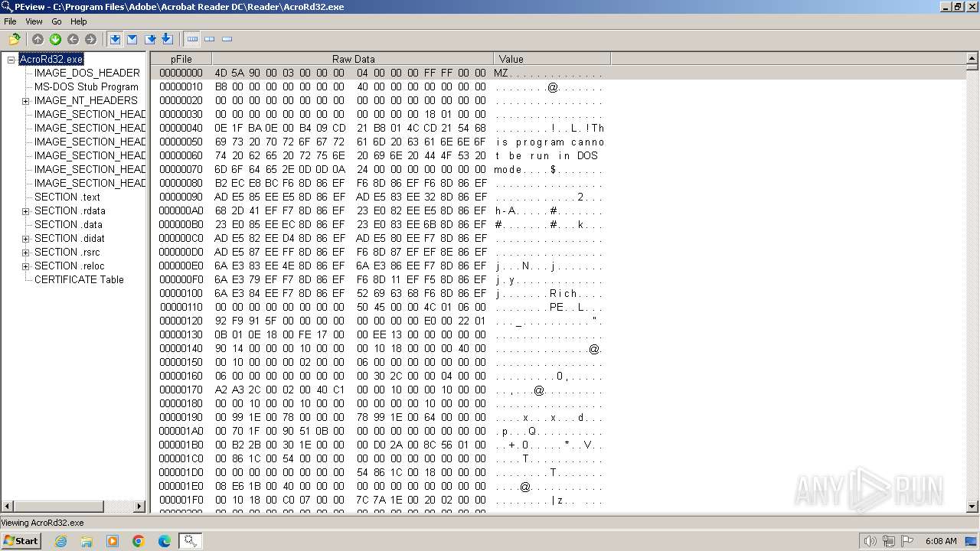
Task: Expand the SECTION .reloc node
Action: [25, 266]
